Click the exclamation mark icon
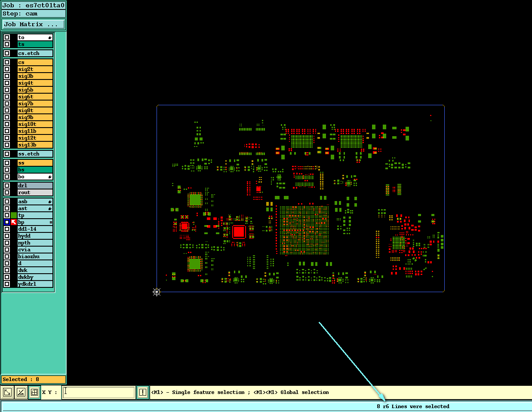 (x=142, y=392)
